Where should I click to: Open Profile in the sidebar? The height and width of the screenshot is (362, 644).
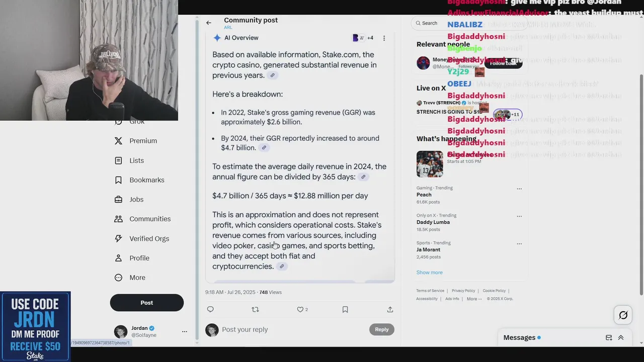(x=132, y=258)
